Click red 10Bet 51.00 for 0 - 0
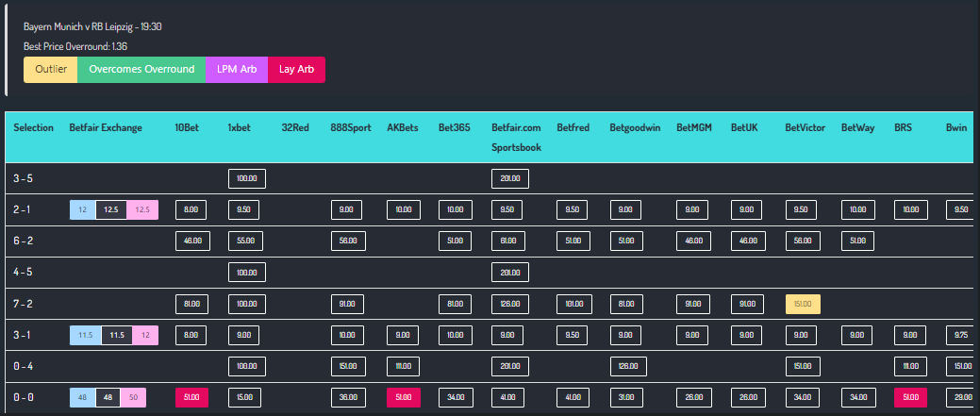This screenshot has height=416, width=980. (x=191, y=397)
